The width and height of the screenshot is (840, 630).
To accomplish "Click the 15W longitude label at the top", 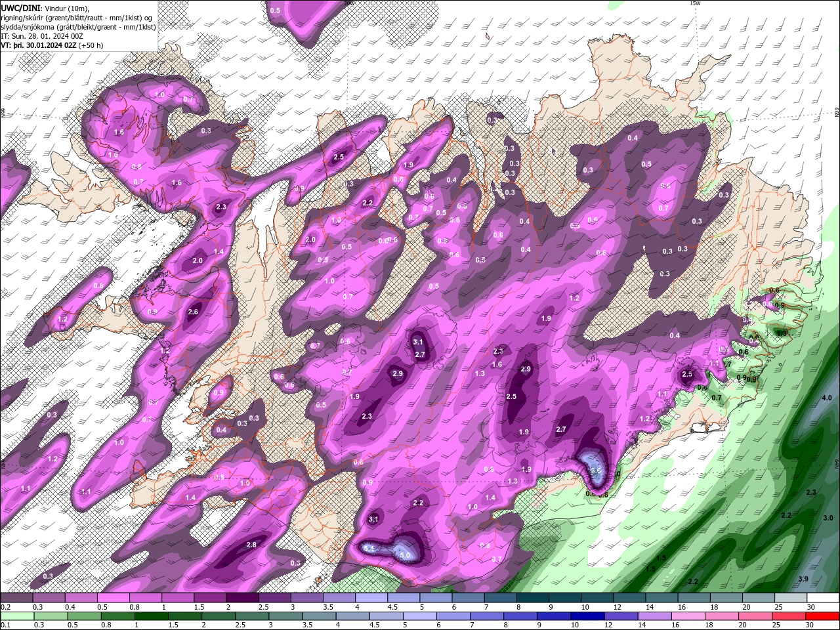I will pyautogui.click(x=694, y=3).
